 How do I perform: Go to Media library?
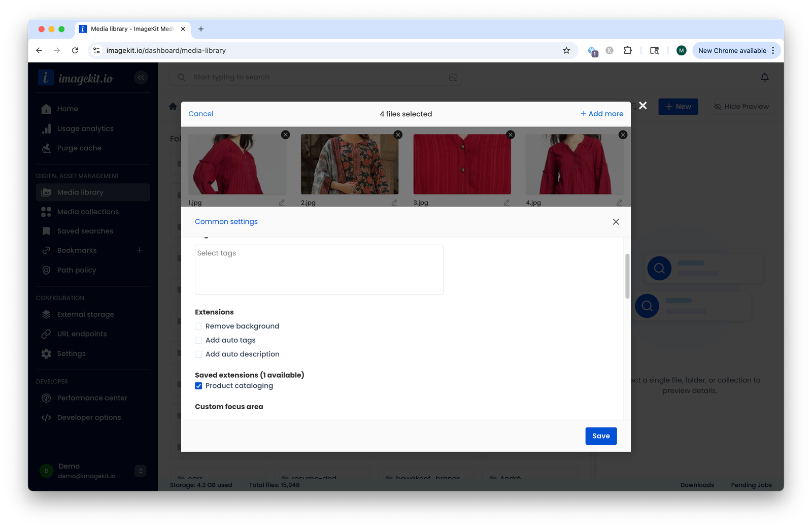(93, 192)
